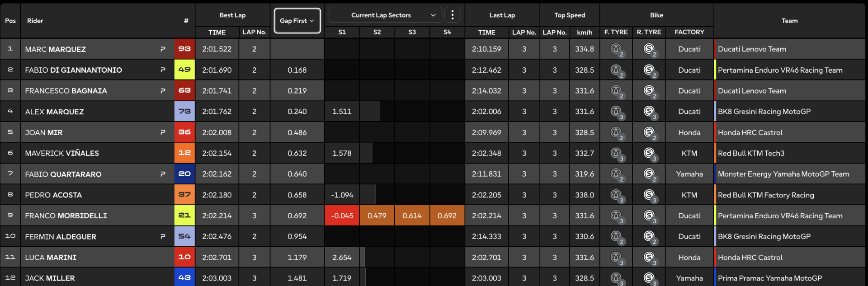Select rider FRANCESCO BAGNAIA
The width and height of the screenshot is (868, 286).
click(66, 91)
